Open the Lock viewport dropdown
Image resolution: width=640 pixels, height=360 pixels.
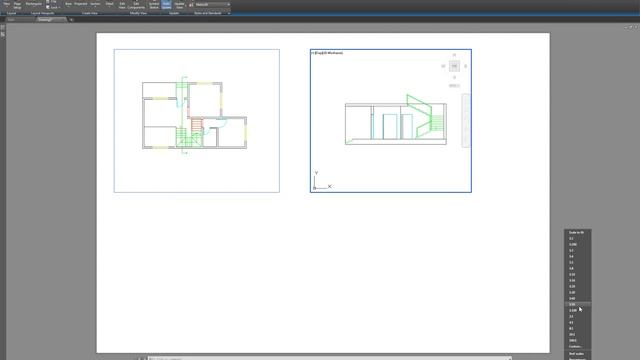[53, 7]
